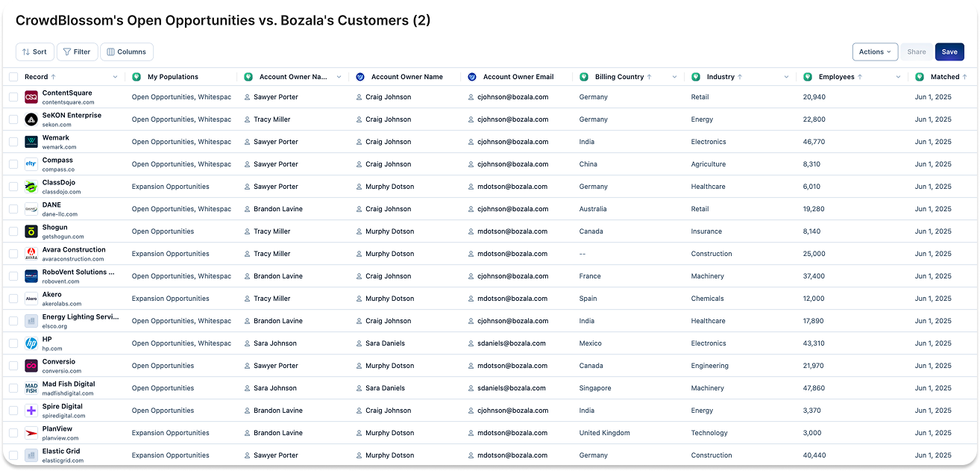Click the Akero logo icon
This screenshot has width=980, height=471.
click(x=31, y=299)
